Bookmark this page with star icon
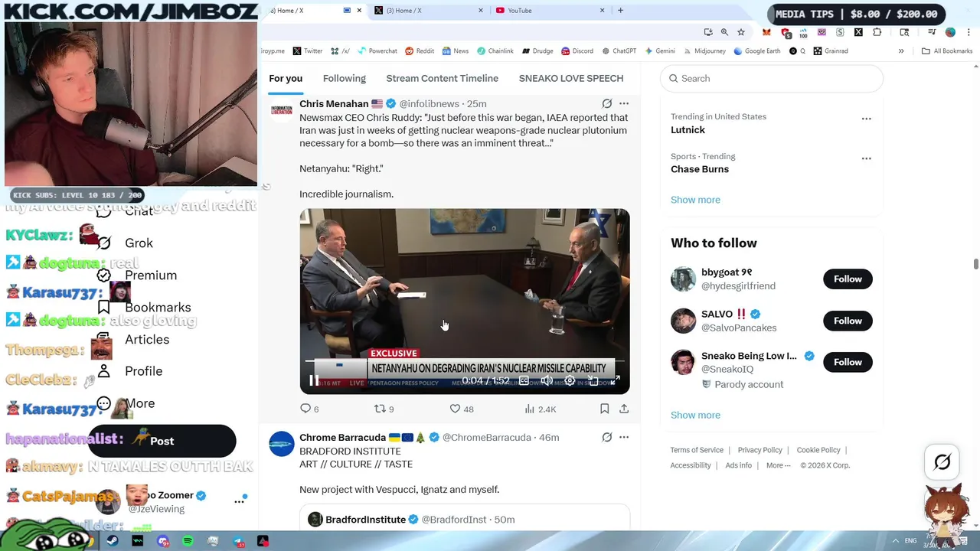 coord(741,32)
